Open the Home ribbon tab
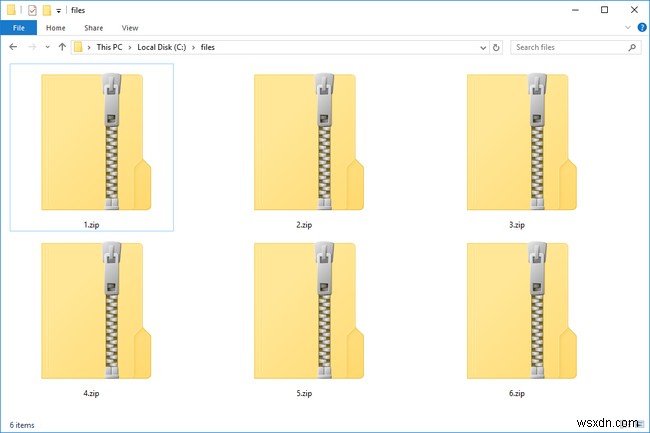 click(x=56, y=28)
